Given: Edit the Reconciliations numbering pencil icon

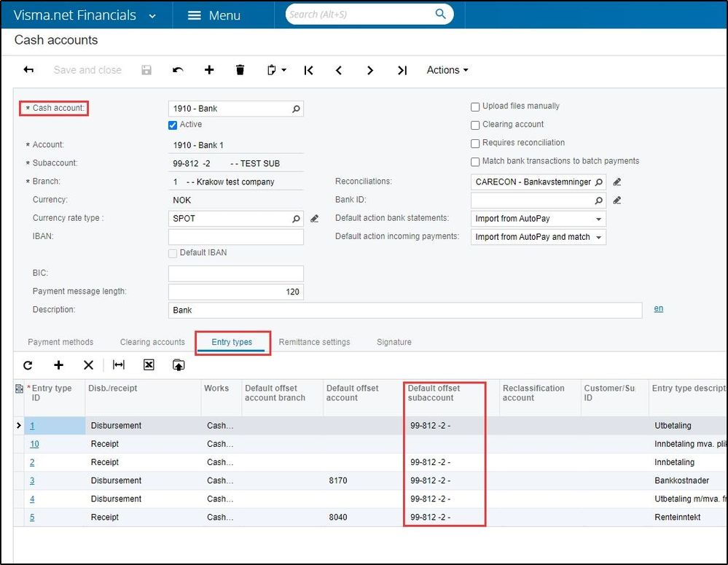Looking at the screenshot, I should 617,182.
